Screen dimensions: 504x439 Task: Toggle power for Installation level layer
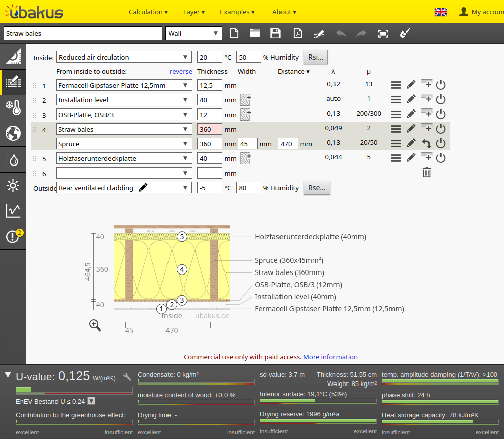tap(440, 99)
